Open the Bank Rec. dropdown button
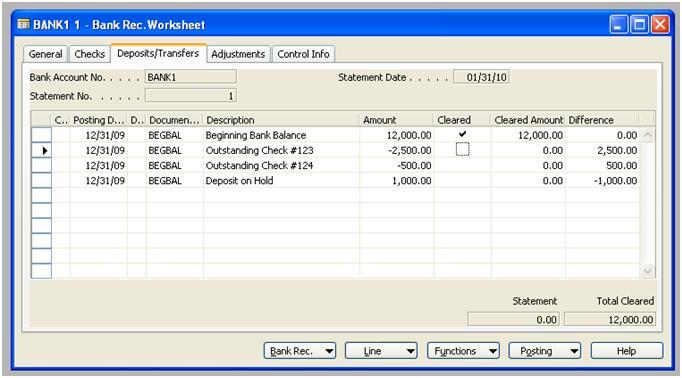The width and height of the screenshot is (682, 378). click(x=300, y=351)
